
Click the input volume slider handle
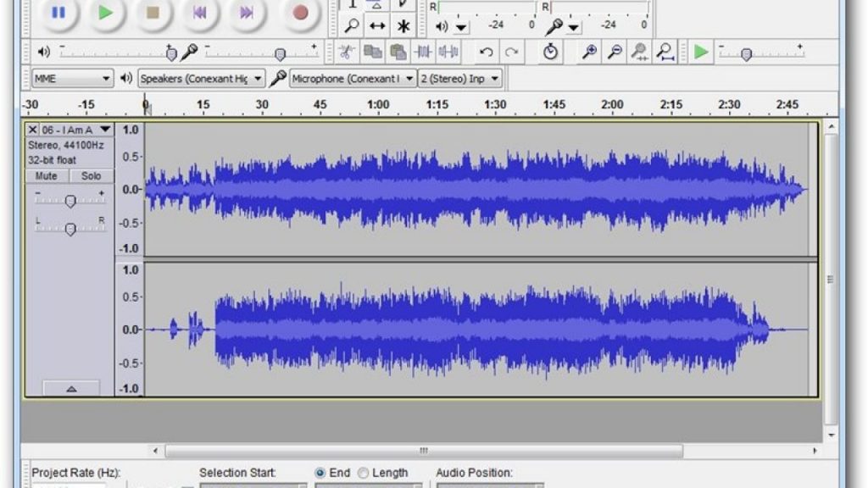tap(280, 53)
